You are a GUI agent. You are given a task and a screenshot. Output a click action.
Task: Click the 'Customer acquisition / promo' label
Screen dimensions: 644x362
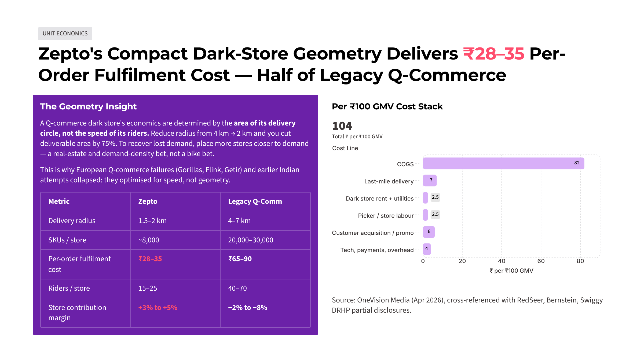(373, 233)
